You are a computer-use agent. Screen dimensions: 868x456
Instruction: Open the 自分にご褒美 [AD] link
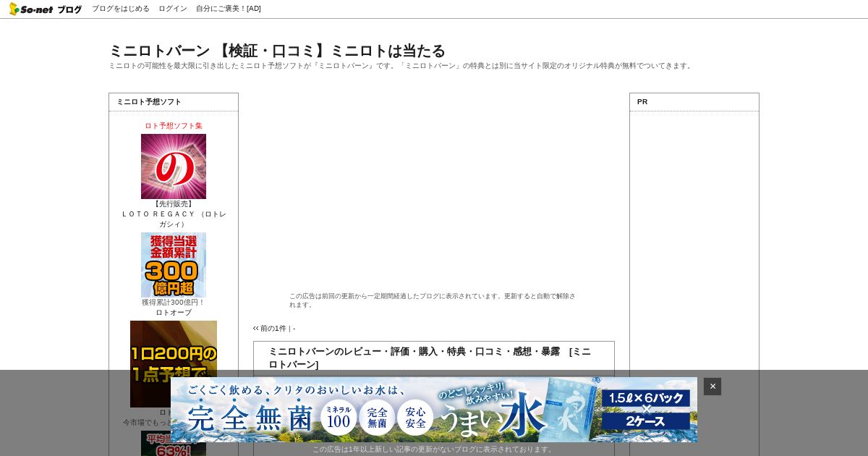[x=229, y=9]
